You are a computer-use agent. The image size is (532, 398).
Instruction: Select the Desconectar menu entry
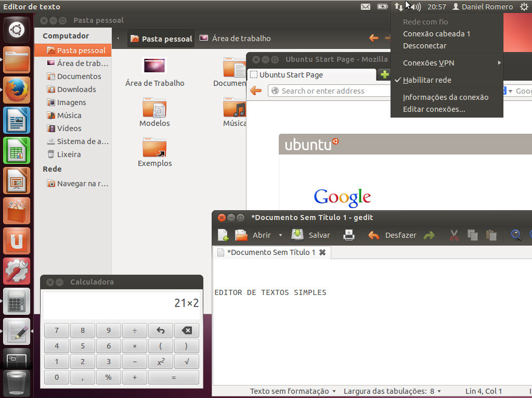point(424,46)
